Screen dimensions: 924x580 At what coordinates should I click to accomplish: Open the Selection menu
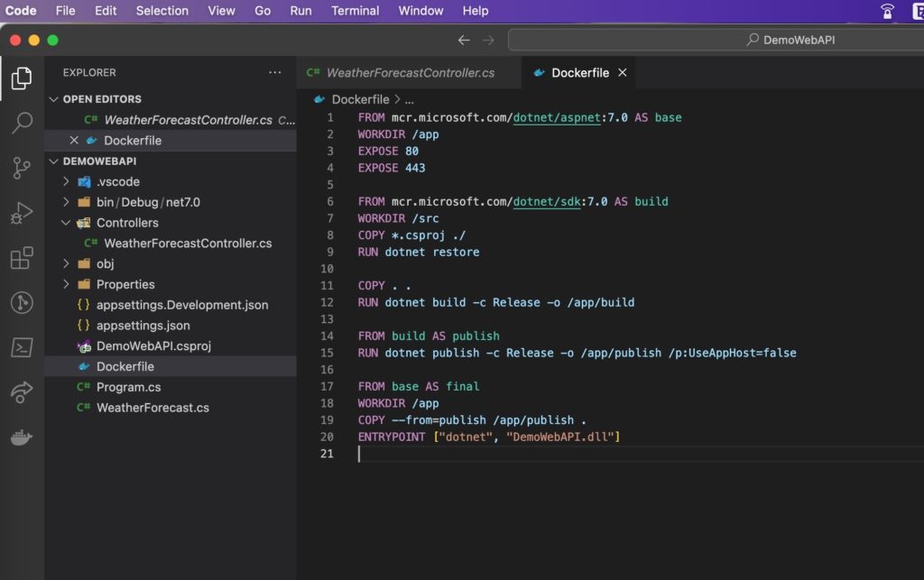click(162, 11)
